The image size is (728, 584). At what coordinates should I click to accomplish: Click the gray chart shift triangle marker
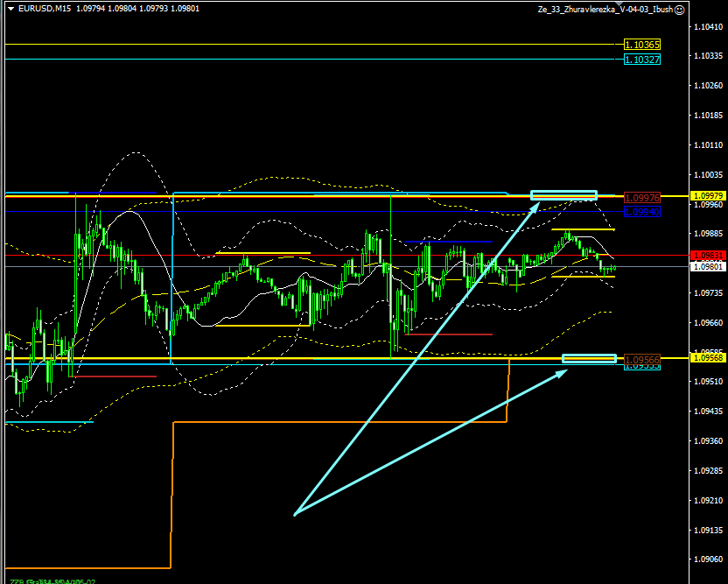(x=619, y=4)
